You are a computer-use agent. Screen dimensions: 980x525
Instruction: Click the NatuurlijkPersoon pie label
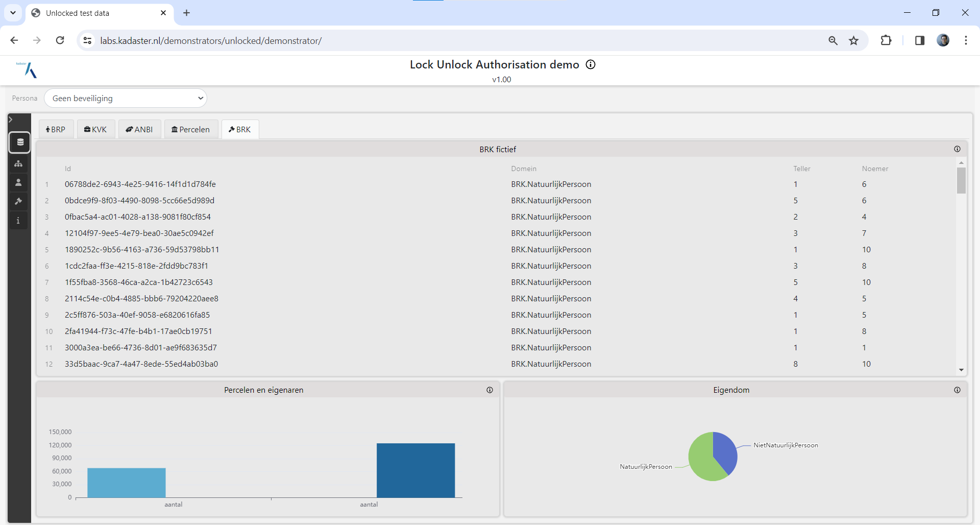[646, 467]
